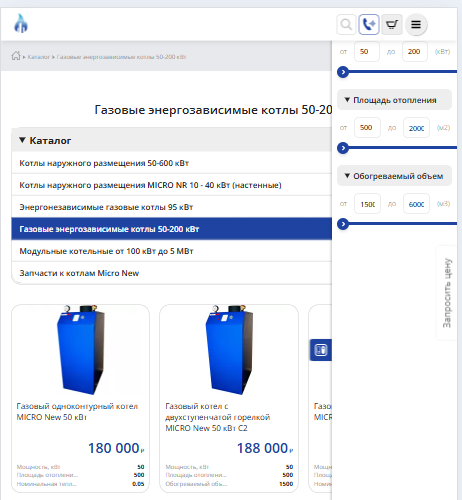Select Газовые энергозависимые котлы 50-200 кВт item

click(172, 229)
